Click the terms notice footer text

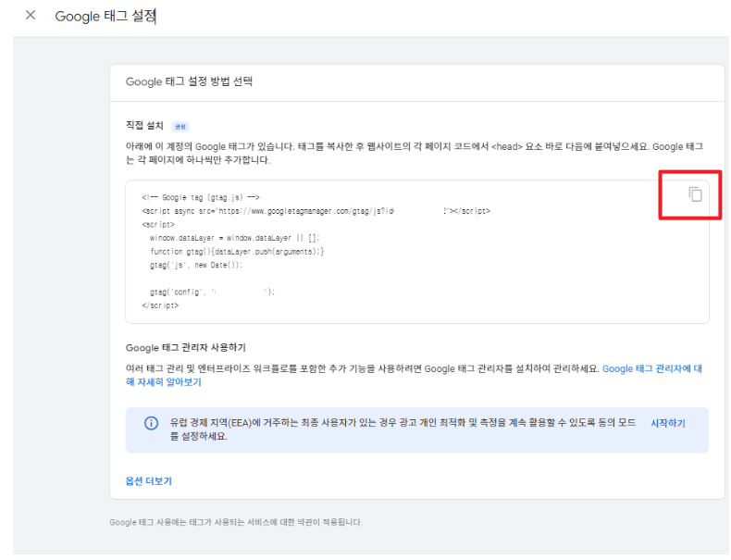pyautogui.click(x=236, y=522)
